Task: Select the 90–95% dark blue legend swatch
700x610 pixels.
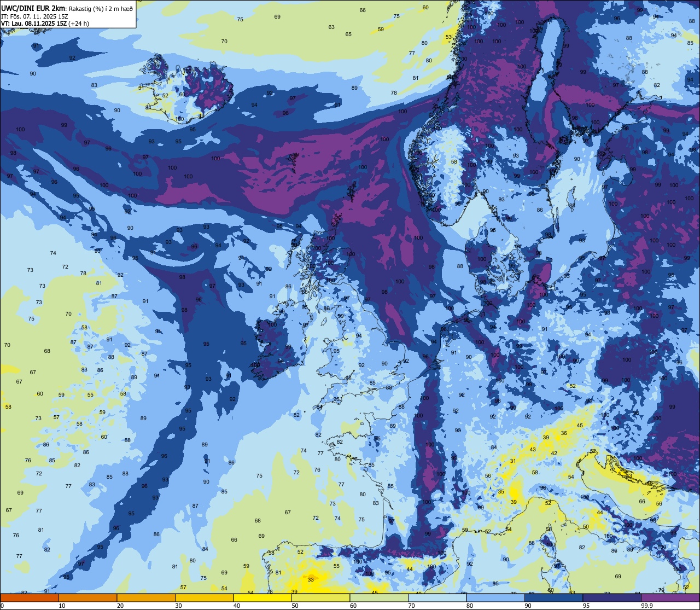Action: [x=553, y=597]
